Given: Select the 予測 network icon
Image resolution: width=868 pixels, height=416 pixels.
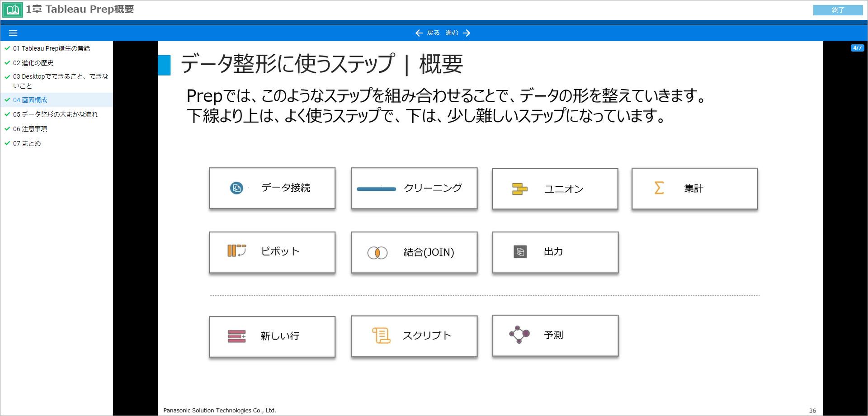Looking at the screenshot, I should (x=519, y=335).
